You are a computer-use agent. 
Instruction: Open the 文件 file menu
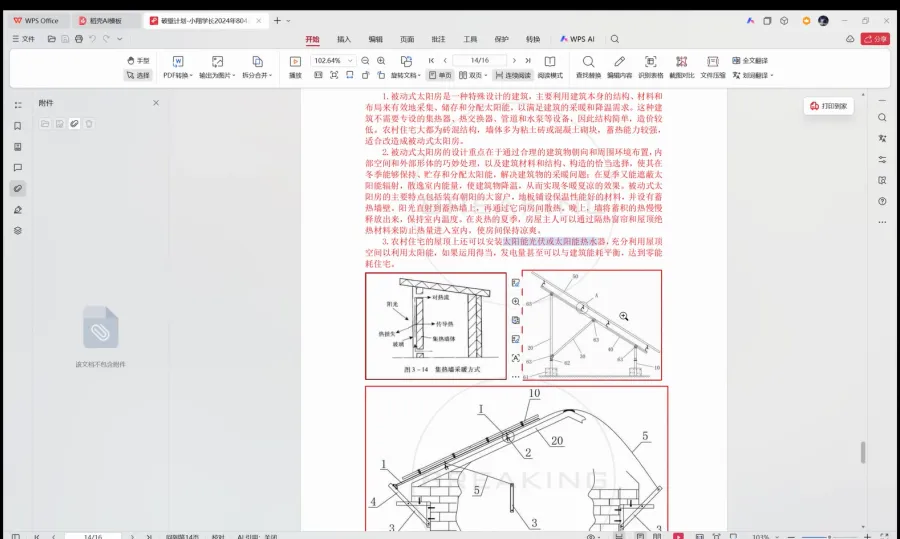(x=24, y=39)
